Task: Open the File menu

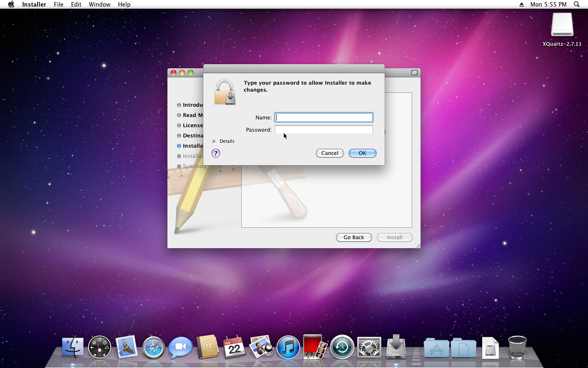Action: (58, 4)
